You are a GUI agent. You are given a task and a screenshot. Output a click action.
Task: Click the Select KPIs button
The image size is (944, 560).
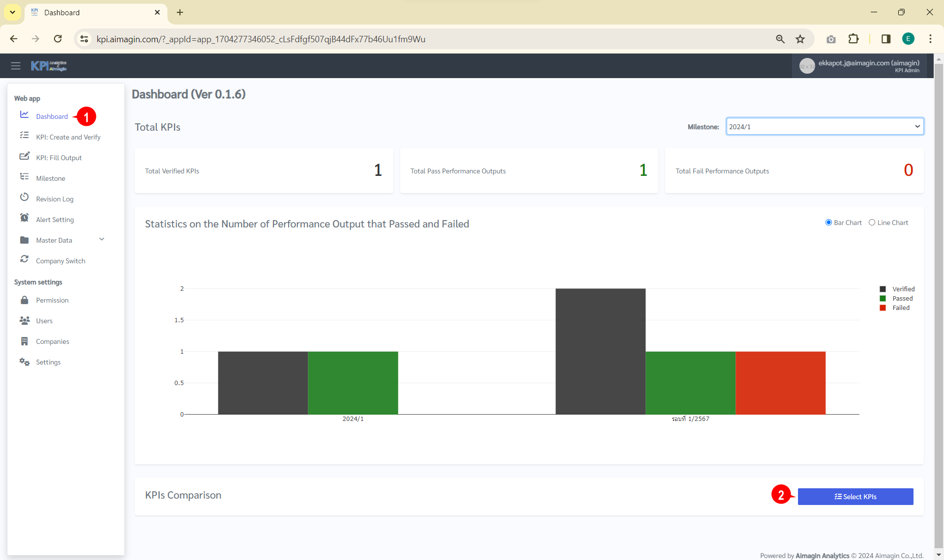(x=855, y=497)
